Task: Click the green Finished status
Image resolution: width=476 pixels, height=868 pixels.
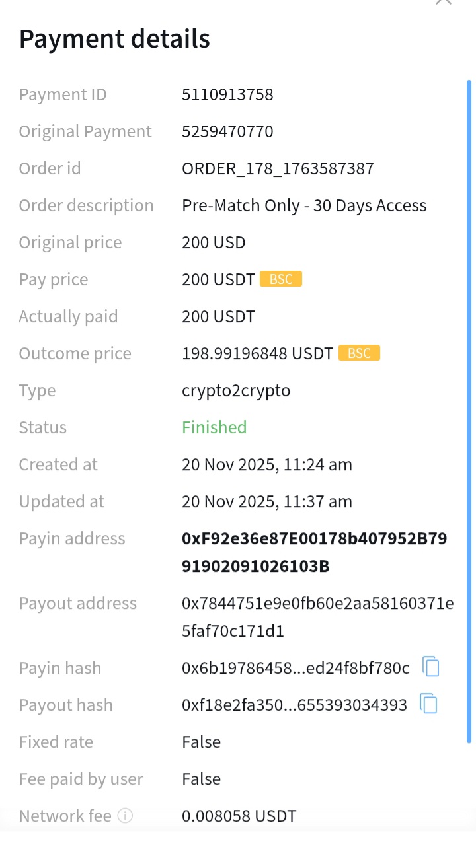Action: click(x=214, y=427)
